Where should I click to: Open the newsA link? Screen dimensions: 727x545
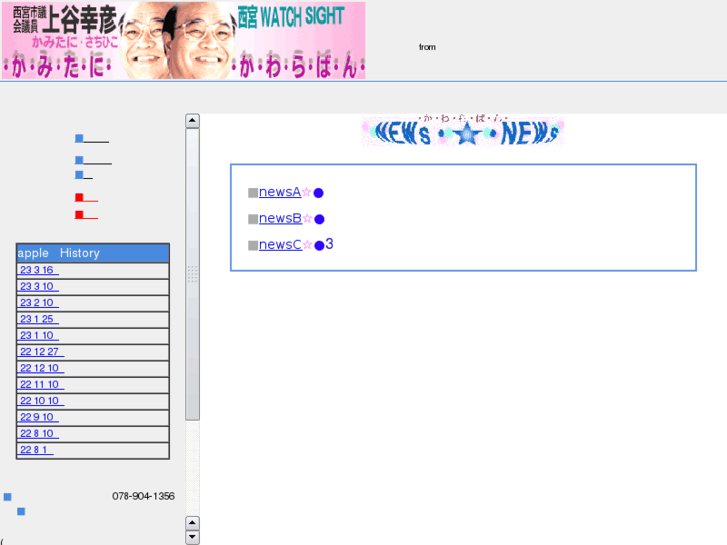pos(280,192)
